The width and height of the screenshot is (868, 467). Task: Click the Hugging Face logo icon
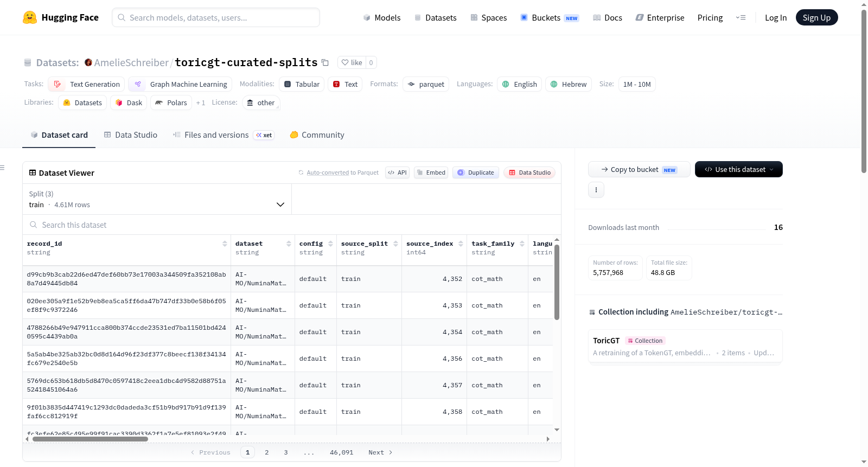(30, 17)
